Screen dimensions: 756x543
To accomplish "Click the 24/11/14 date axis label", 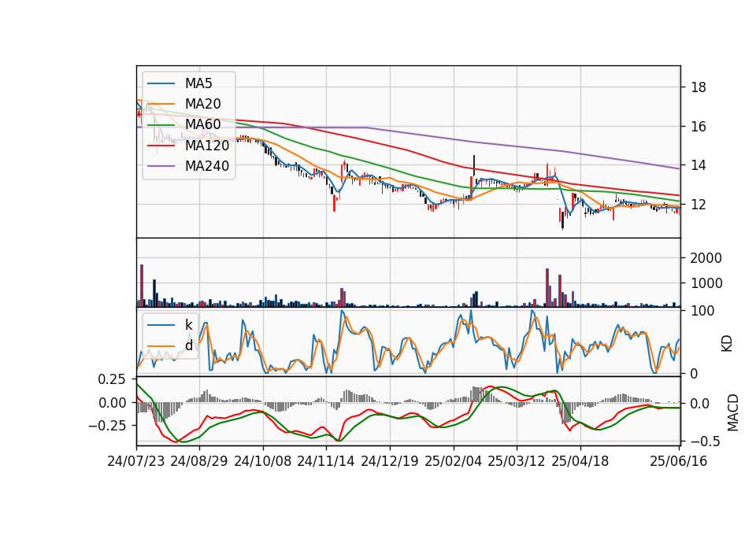I will (326, 461).
